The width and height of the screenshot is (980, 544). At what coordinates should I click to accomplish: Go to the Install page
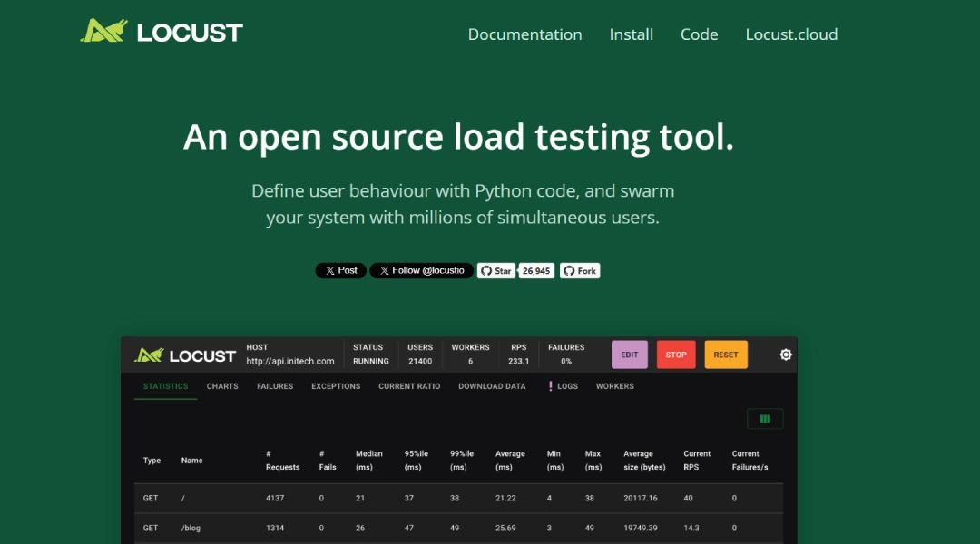click(x=631, y=34)
